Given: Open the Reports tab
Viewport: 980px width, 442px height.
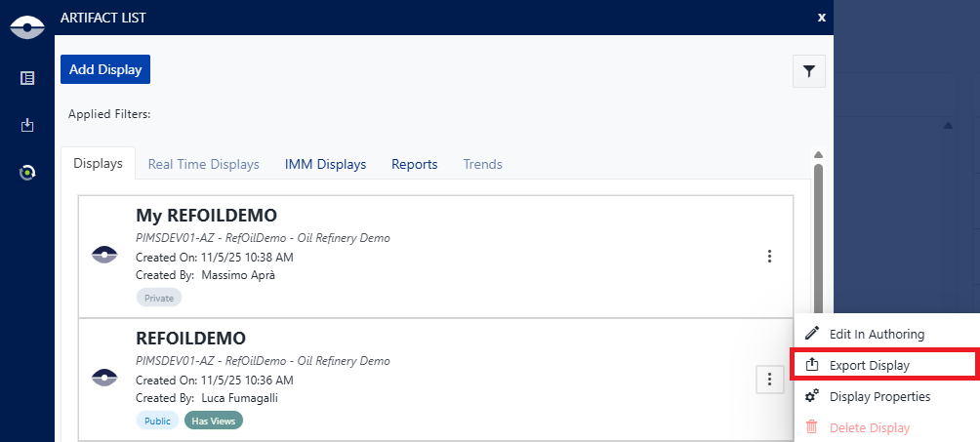Looking at the screenshot, I should 414,164.
